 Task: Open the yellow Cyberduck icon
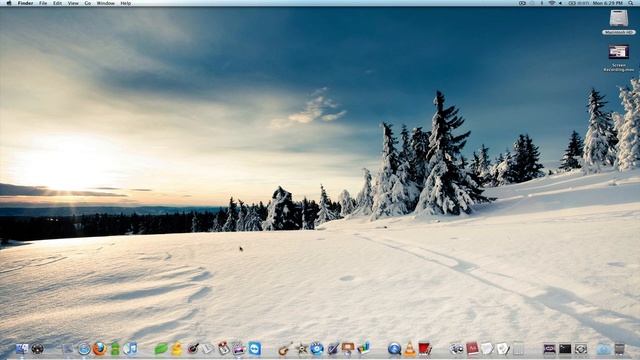point(176,349)
